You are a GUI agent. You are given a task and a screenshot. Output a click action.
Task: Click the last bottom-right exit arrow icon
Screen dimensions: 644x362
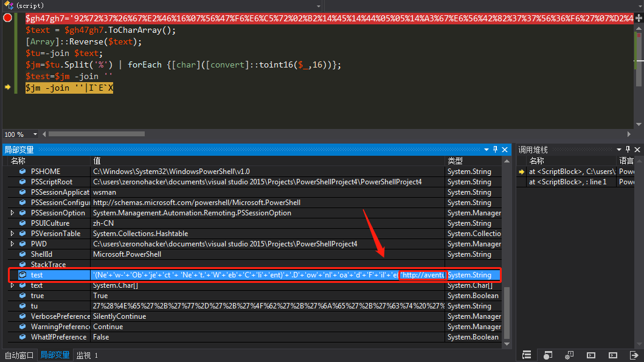pyautogui.click(x=634, y=355)
